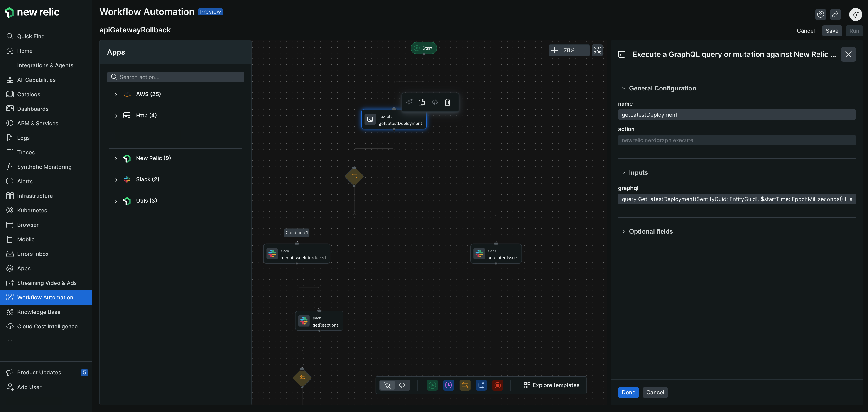Add a green play trigger node from bottom toolbar

tap(432, 385)
